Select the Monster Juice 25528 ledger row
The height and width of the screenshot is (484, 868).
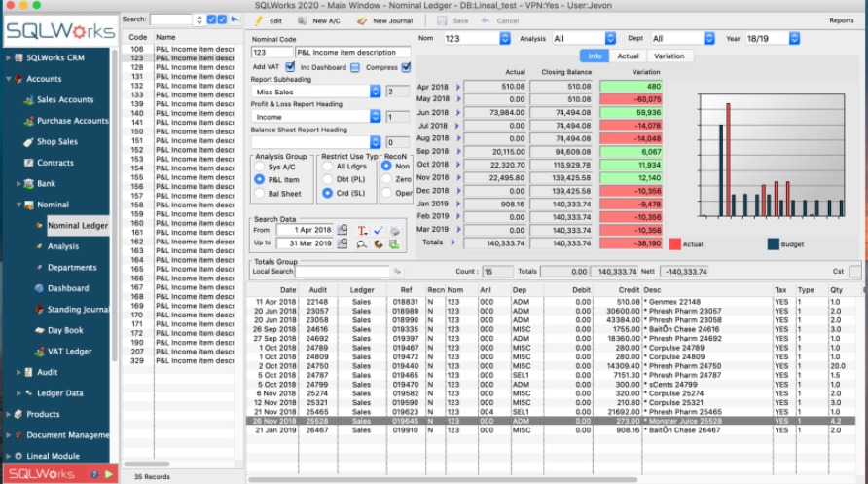click(550, 421)
